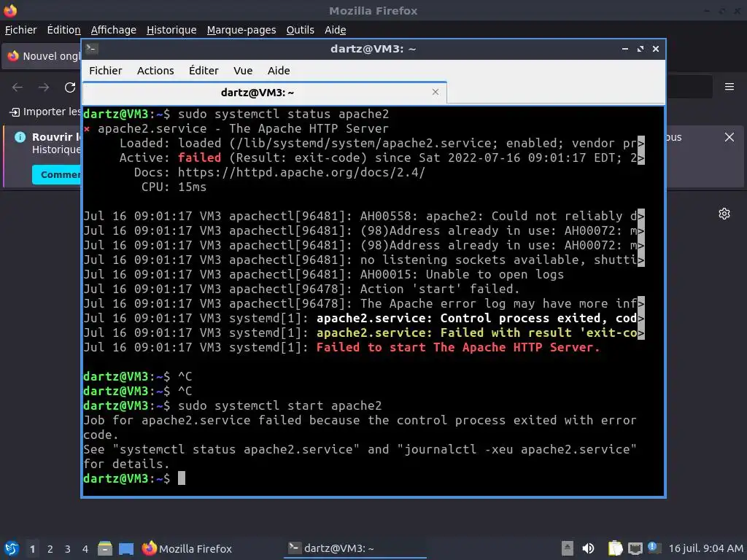
Task: Click the Firefox back arrow
Action: 18,87
